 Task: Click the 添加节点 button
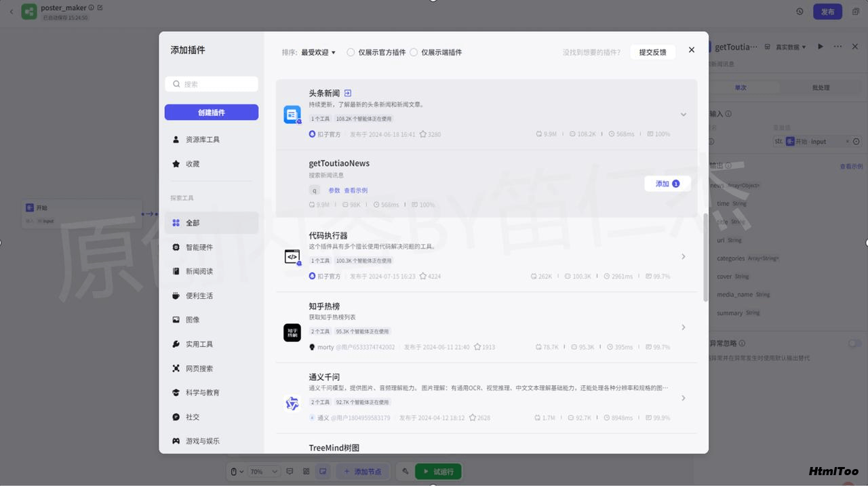pos(362,471)
